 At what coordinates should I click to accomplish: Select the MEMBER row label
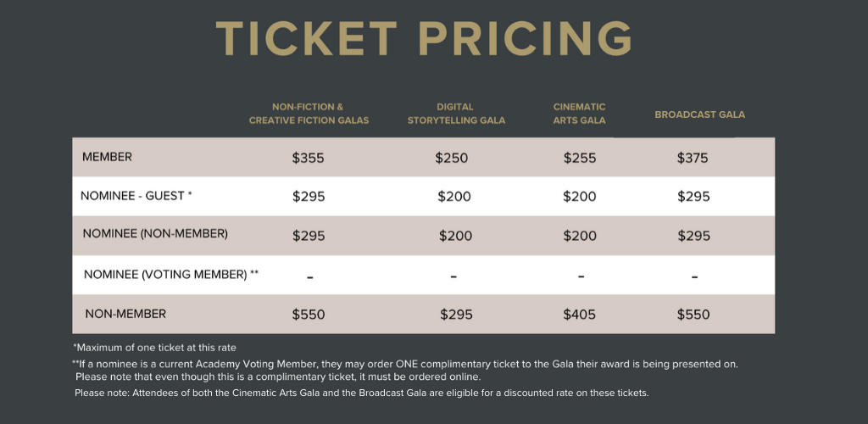pyautogui.click(x=107, y=157)
